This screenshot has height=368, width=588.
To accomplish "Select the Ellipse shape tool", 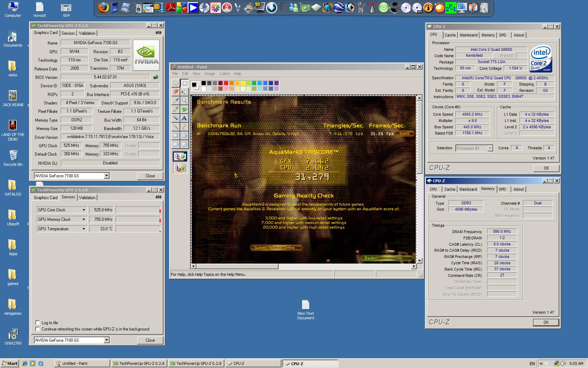I will 176,144.
